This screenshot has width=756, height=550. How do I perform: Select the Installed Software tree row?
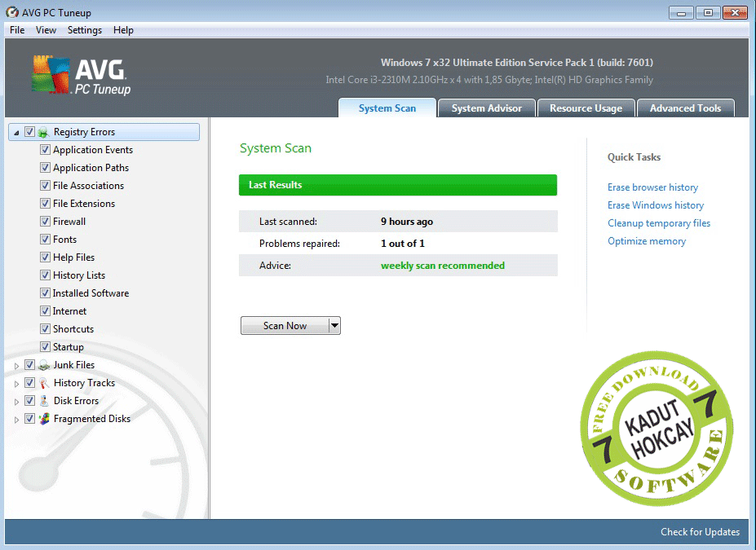coord(91,293)
